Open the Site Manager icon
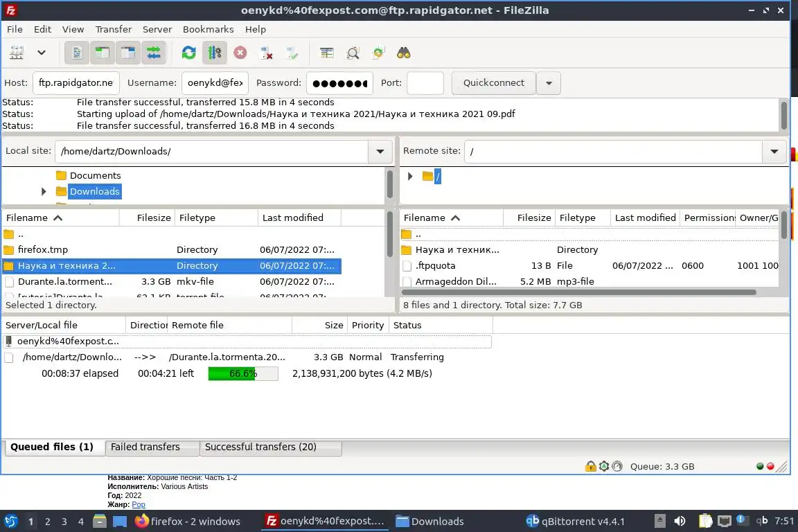 pos(17,53)
